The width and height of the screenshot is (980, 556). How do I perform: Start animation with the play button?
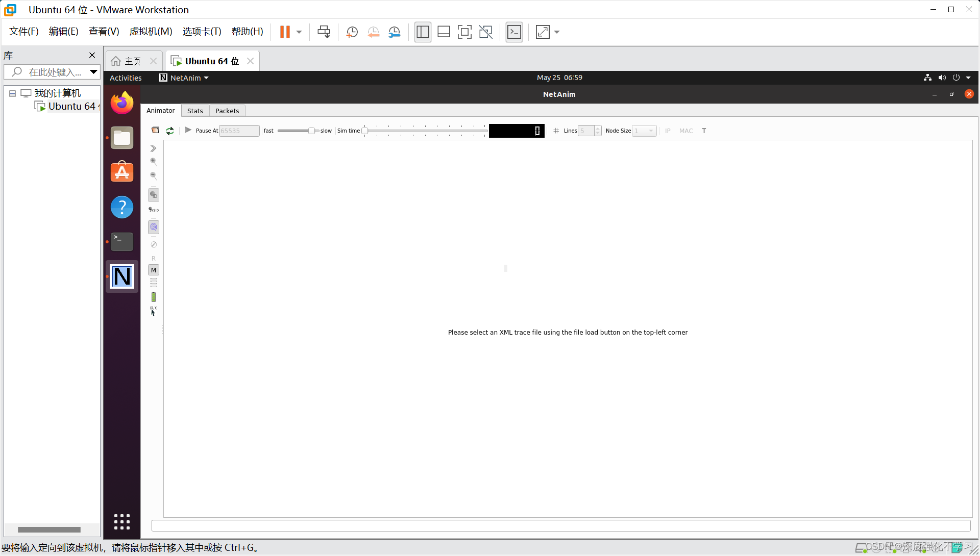tap(188, 131)
